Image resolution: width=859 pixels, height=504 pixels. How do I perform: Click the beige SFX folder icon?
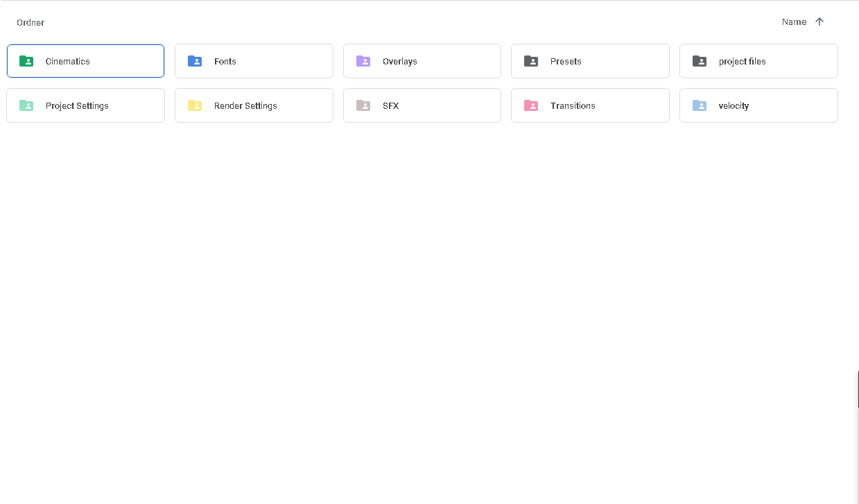click(x=363, y=105)
